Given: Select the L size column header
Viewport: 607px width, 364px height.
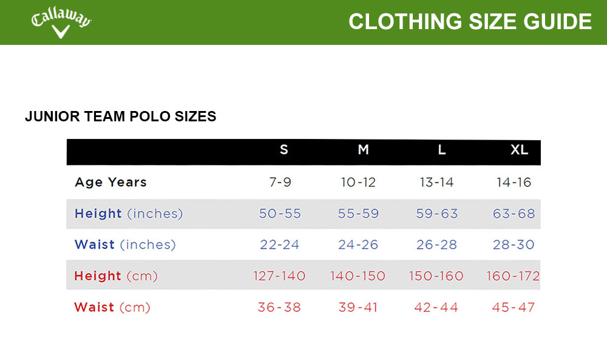Looking at the screenshot, I should (x=441, y=150).
